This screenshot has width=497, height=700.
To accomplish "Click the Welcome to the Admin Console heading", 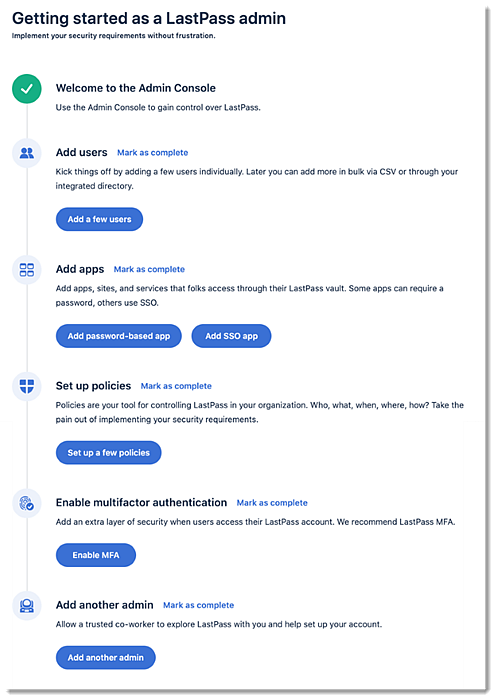I will (x=136, y=88).
